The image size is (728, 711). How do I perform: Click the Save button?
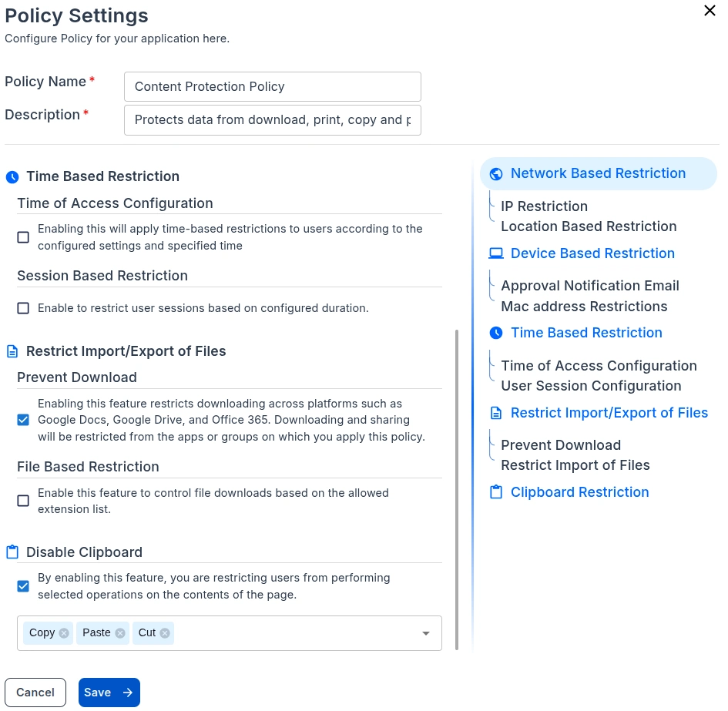click(x=109, y=693)
